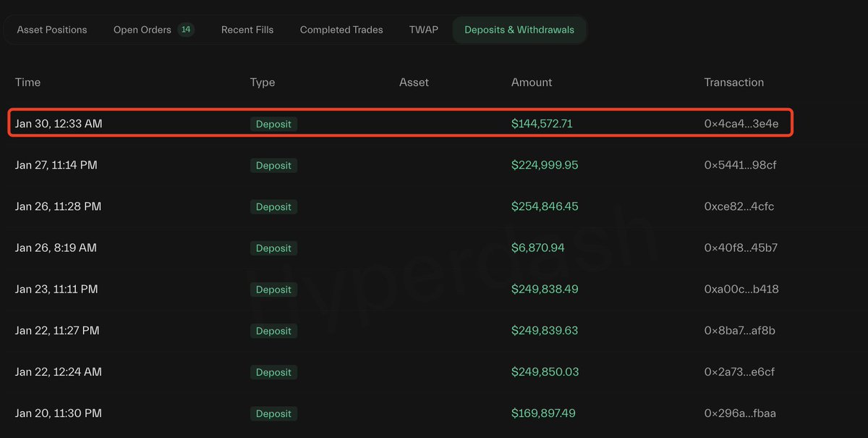868x438 pixels.
Task: Open transaction 0xce82...4cfc link
Action: 739,206
